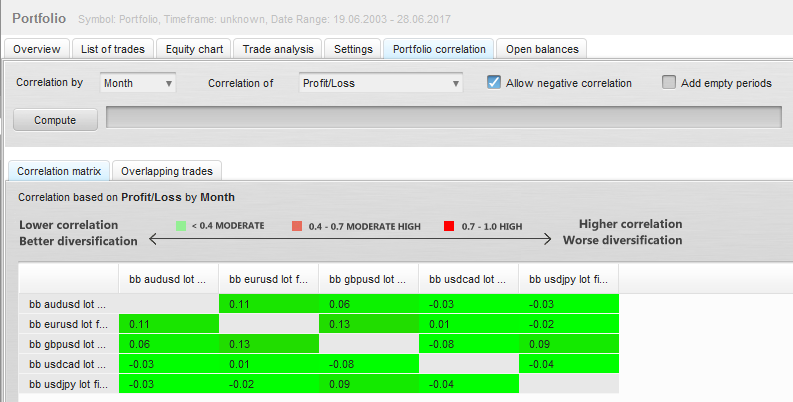Expand the Correlation by Month dropdown
The image size is (793, 402).
[x=138, y=83]
